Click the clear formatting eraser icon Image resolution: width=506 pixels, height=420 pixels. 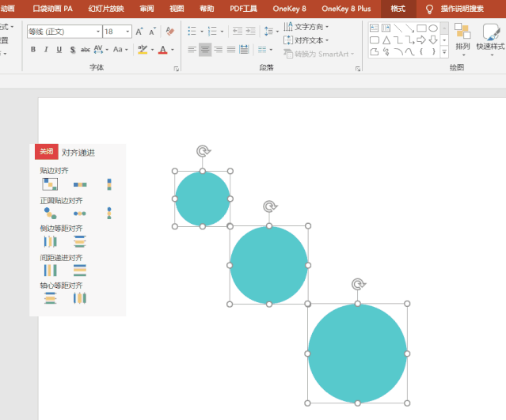pyautogui.click(x=169, y=32)
